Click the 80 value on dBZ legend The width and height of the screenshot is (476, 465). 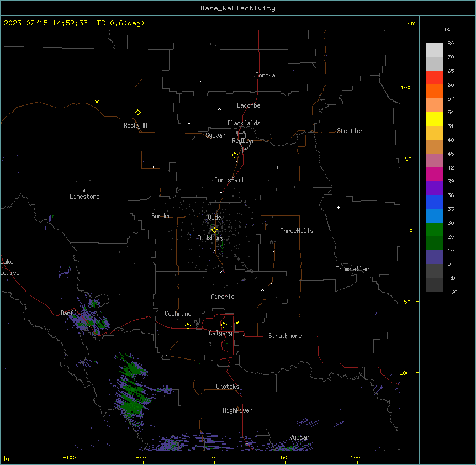pos(451,44)
